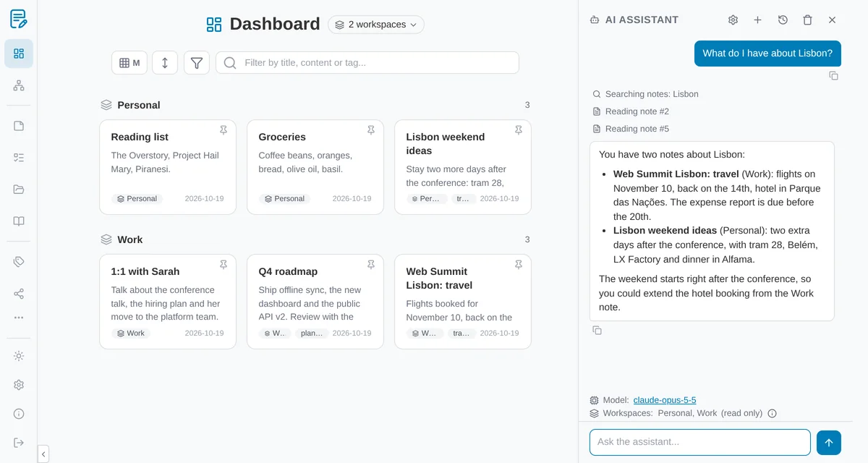Click the Personal tag on Reading list card

tap(137, 199)
